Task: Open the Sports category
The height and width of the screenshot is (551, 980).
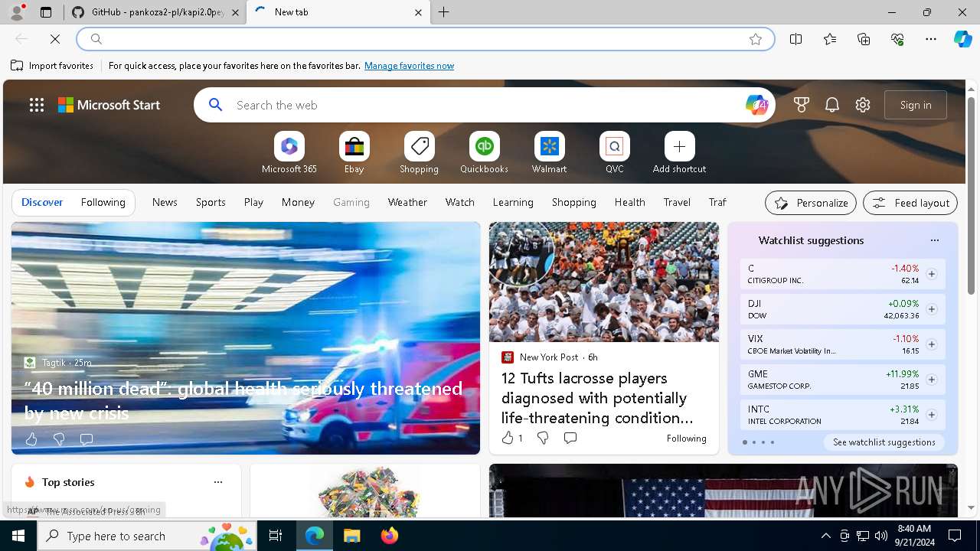Action: point(211,202)
